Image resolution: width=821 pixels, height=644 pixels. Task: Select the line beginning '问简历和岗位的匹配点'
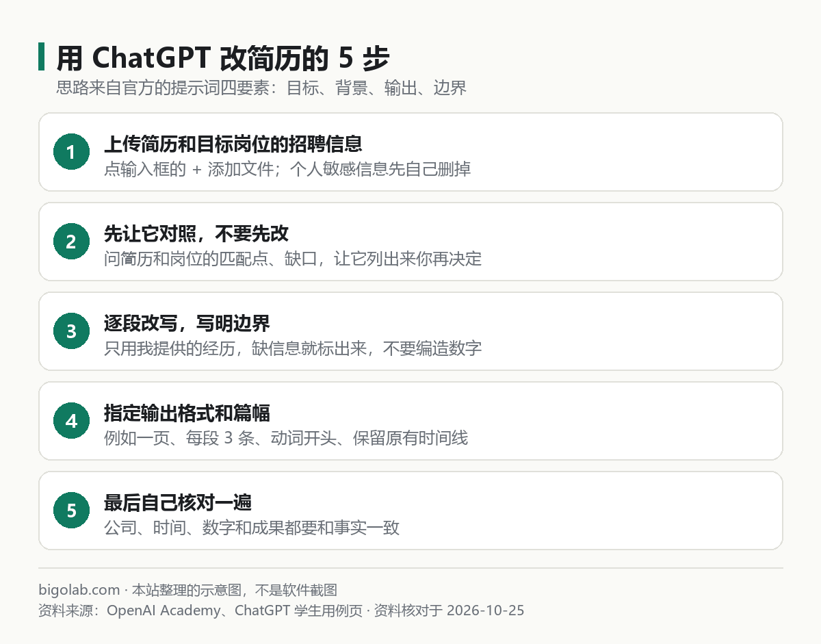pos(293,259)
